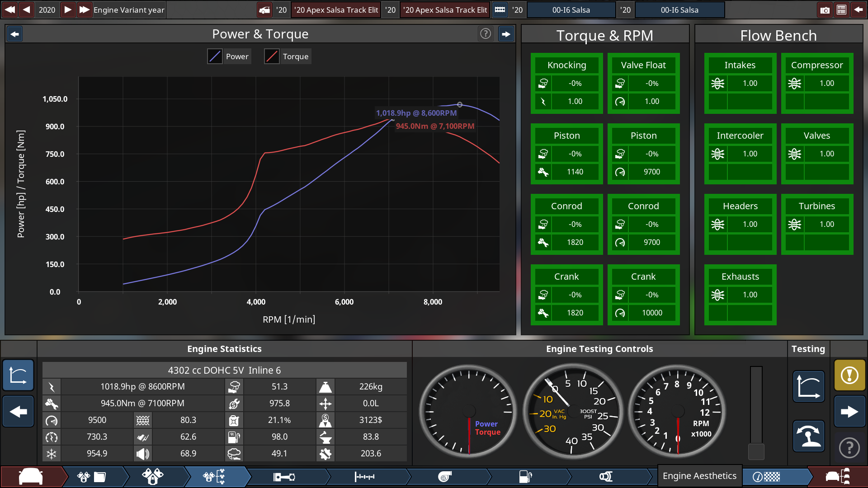The width and height of the screenshot is (868, 488).
Task: Toggle the emergency stop test button
Action: click(808, 436)
